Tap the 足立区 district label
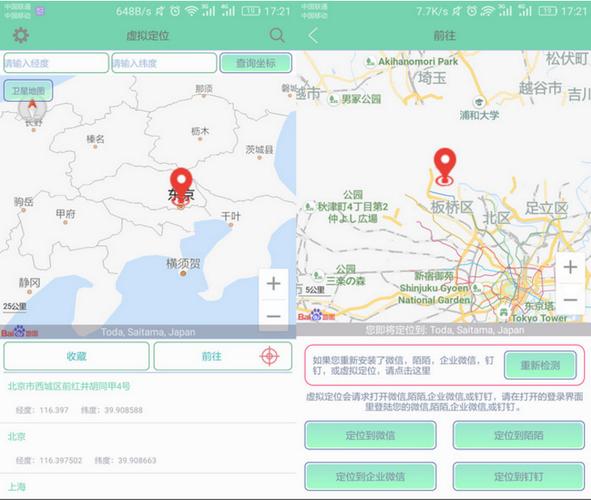 click(547, 208)
